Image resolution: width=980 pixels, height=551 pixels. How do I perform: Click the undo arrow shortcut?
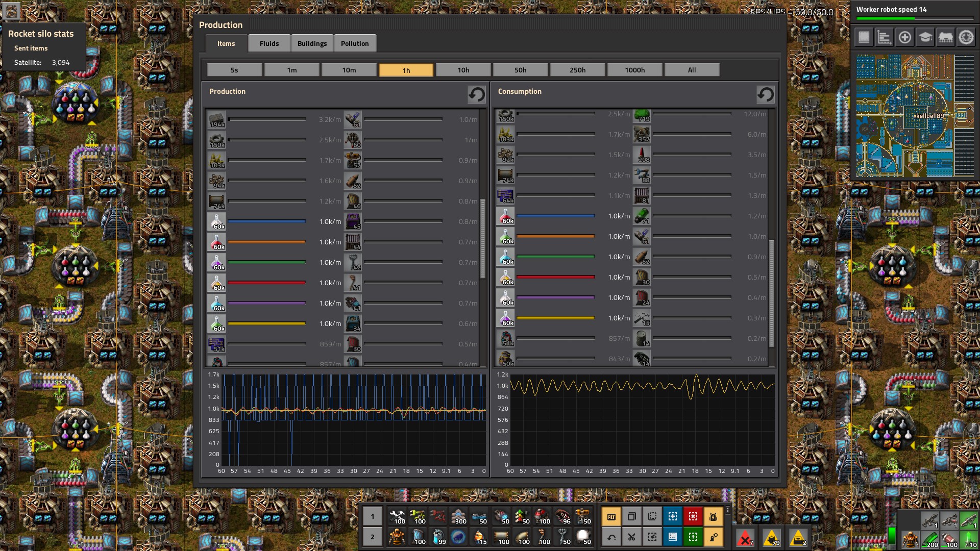point(611,537)
